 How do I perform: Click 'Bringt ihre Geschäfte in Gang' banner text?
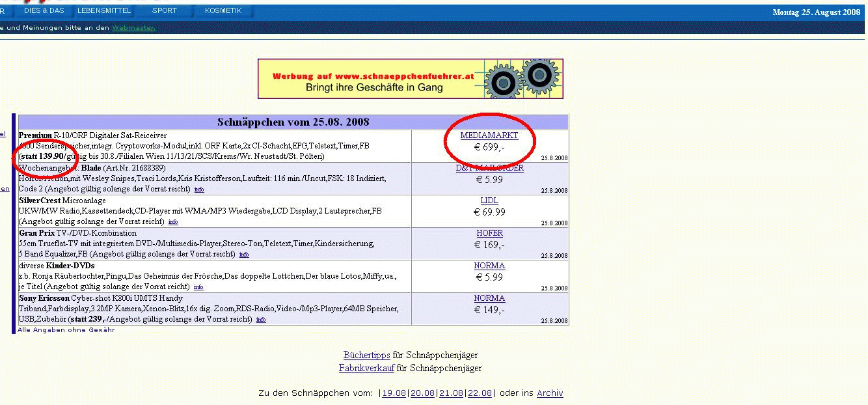tap(375, 87)
